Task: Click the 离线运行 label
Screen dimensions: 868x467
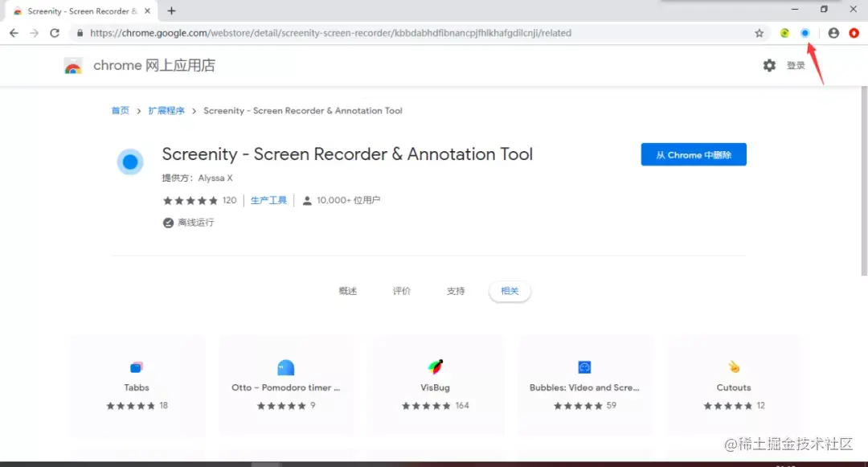Action: (x=196, y=223)
